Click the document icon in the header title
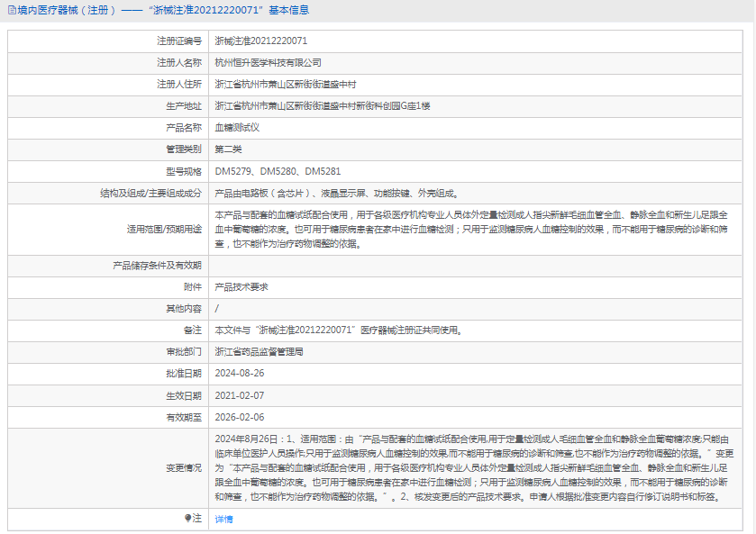Viewport: 756px width, 534px height. (12, 10)
